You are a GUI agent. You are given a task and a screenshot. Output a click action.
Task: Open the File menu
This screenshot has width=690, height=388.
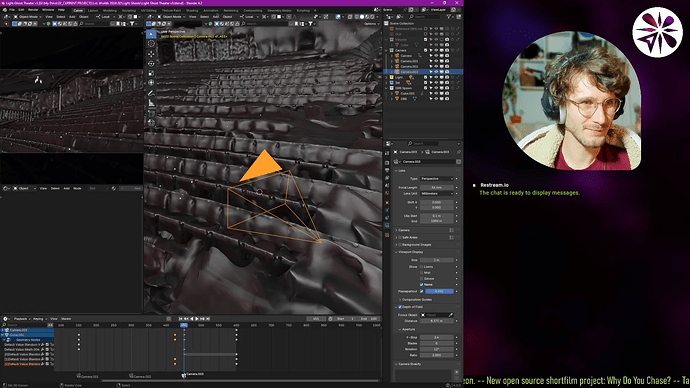(x=12, y=10)
